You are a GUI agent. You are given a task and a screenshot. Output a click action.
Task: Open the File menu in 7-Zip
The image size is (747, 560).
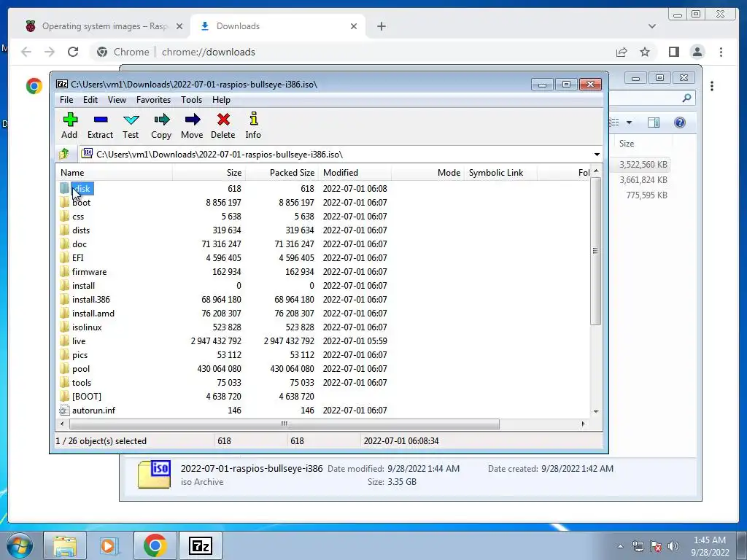(x=66, y=99)
